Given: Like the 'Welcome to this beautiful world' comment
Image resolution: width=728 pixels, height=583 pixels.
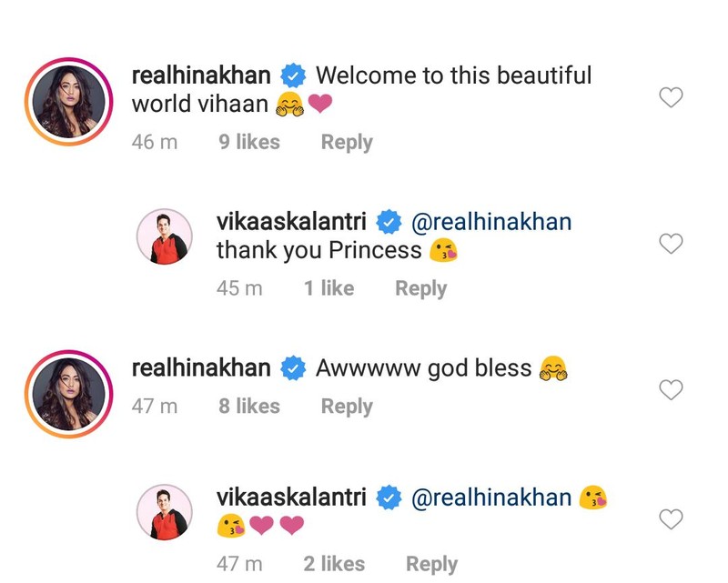Looking at the screenshot, I should point(671,97).
